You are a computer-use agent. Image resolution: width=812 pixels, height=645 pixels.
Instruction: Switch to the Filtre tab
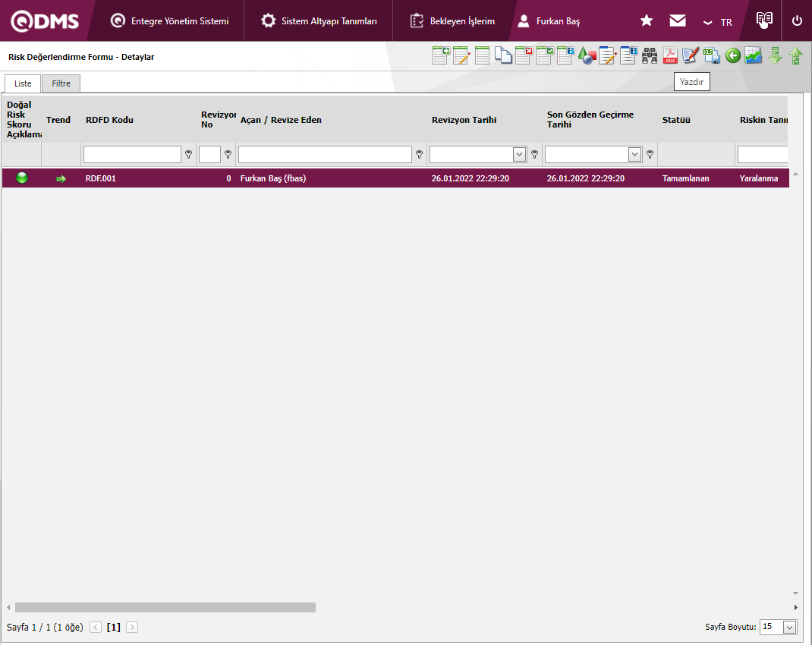tap(61, 83)
